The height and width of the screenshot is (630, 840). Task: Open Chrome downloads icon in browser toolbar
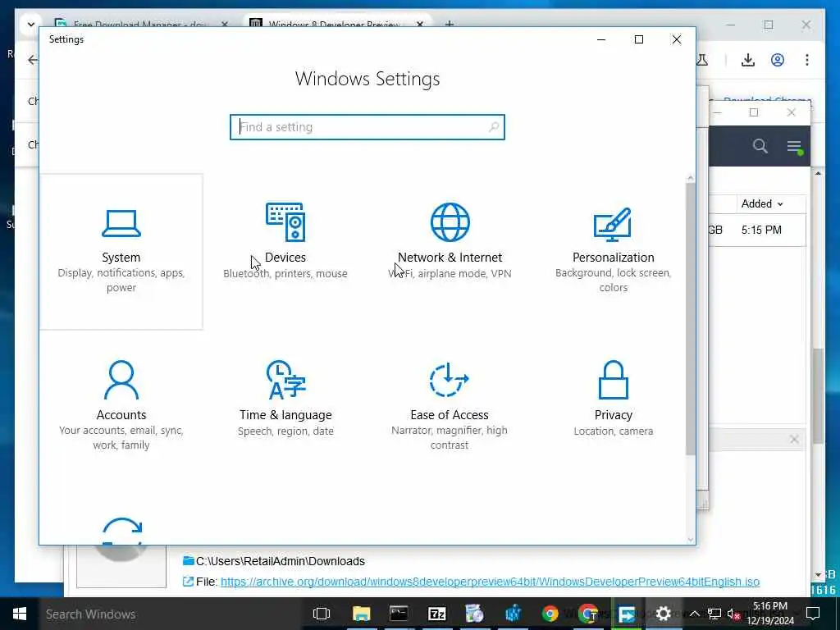[748, 60]
